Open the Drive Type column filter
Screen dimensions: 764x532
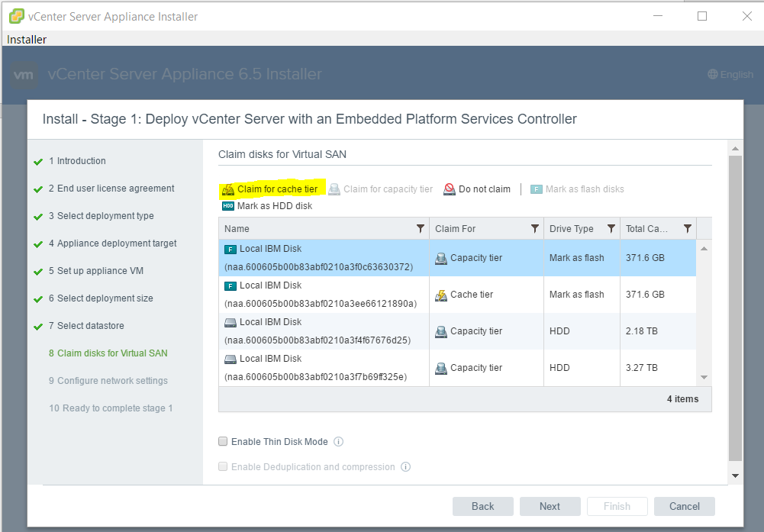pyautogui.click(x=611, y=228)
